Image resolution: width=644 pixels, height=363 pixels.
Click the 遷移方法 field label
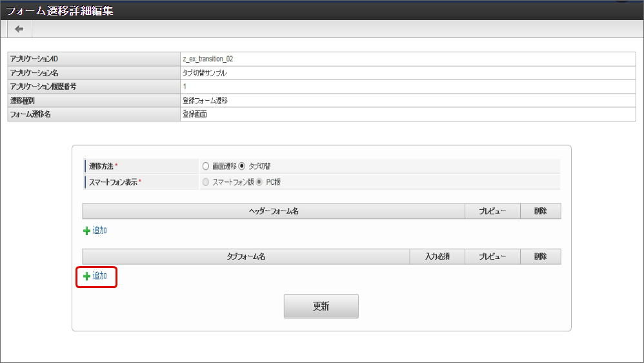[x=101, y=166]
